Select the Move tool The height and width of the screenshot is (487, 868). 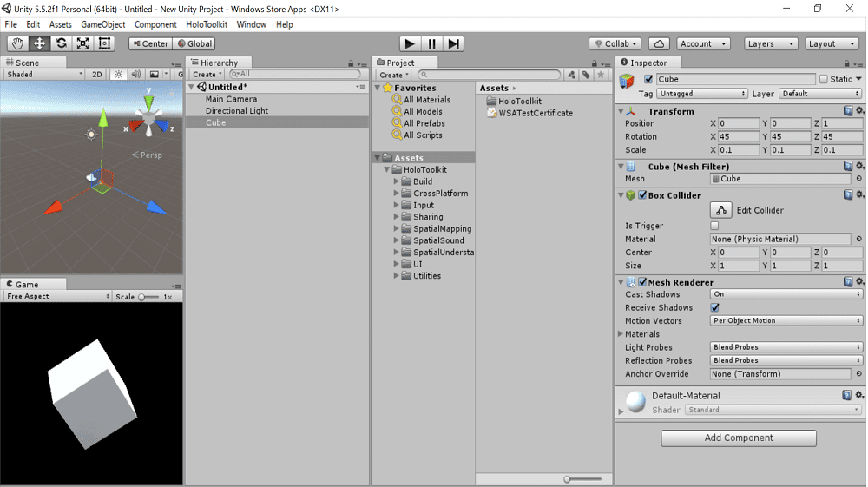(x=39, y=43)
